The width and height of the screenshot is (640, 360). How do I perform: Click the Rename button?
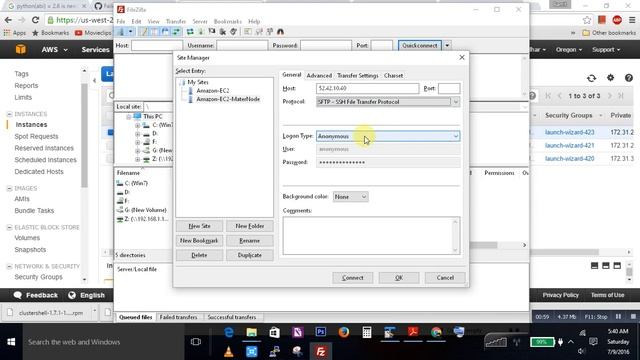pyautogui.click(x=249, y=240)
